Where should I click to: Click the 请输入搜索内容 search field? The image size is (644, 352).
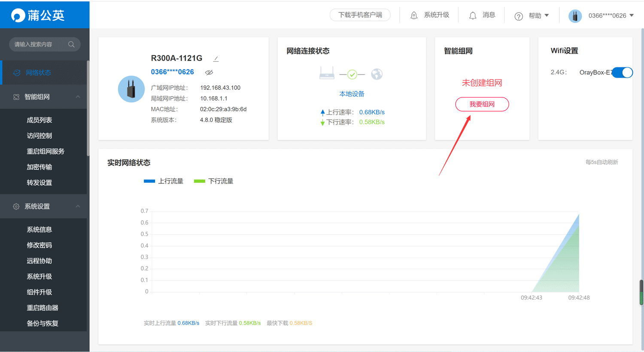pyautogui.click(x=39, y=44)
